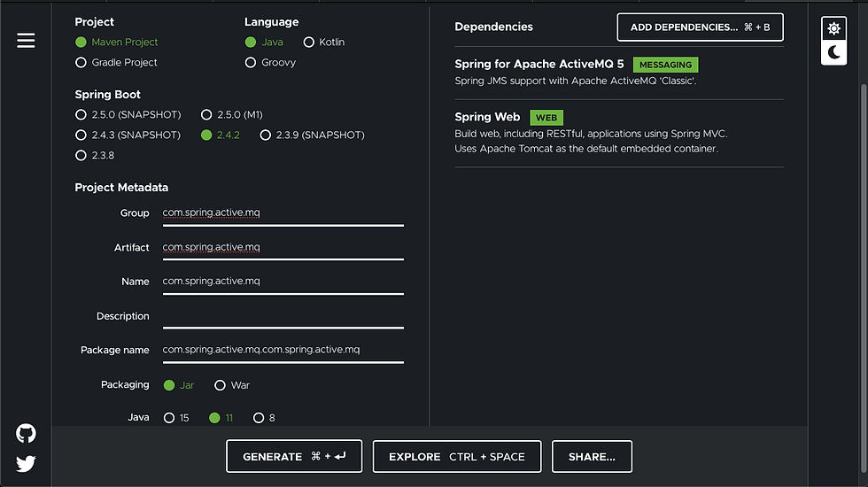This screenshot has height=487, width=868.
Task: Open the GitHub link icon
Action: tap(26, 433)
